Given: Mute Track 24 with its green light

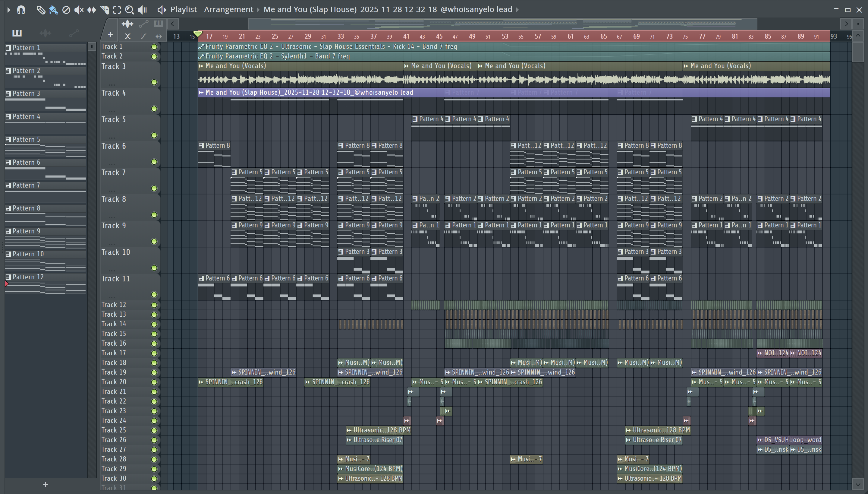Looking at the screenshot, I should click(154, 421).
